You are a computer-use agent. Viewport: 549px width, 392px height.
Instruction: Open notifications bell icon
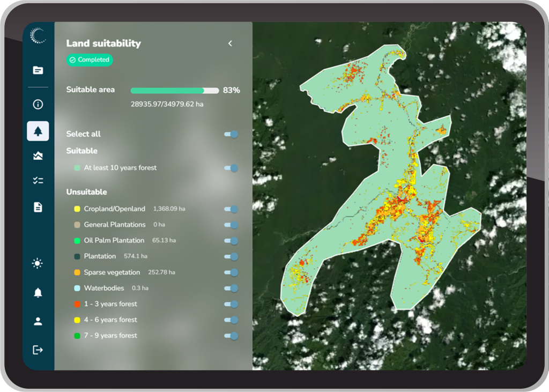click(38, 293)
